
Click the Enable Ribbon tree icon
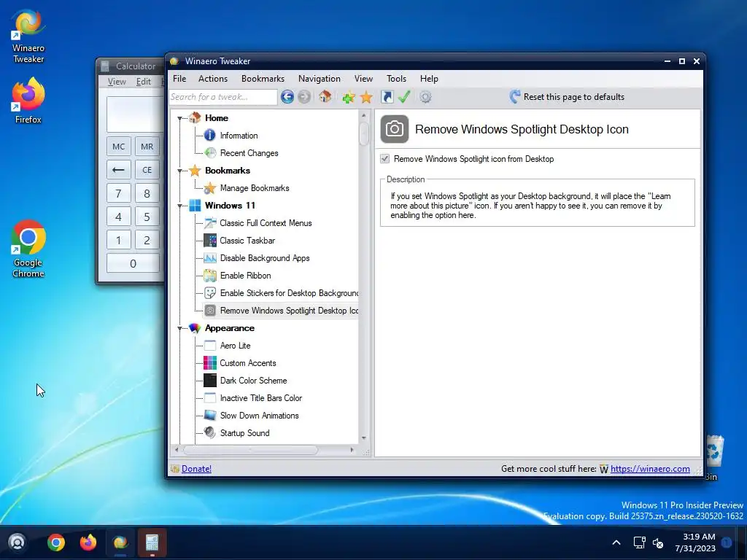click(210, 275)
